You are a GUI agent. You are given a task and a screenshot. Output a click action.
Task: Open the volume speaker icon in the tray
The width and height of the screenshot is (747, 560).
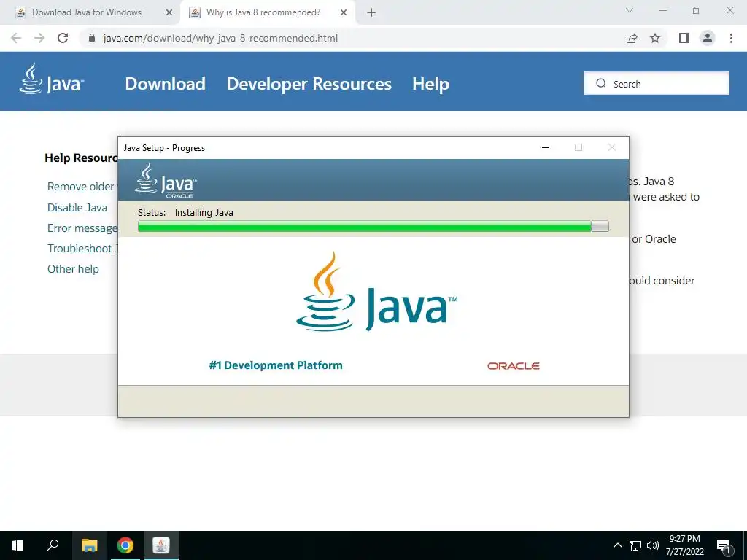[x=653, y=545]
